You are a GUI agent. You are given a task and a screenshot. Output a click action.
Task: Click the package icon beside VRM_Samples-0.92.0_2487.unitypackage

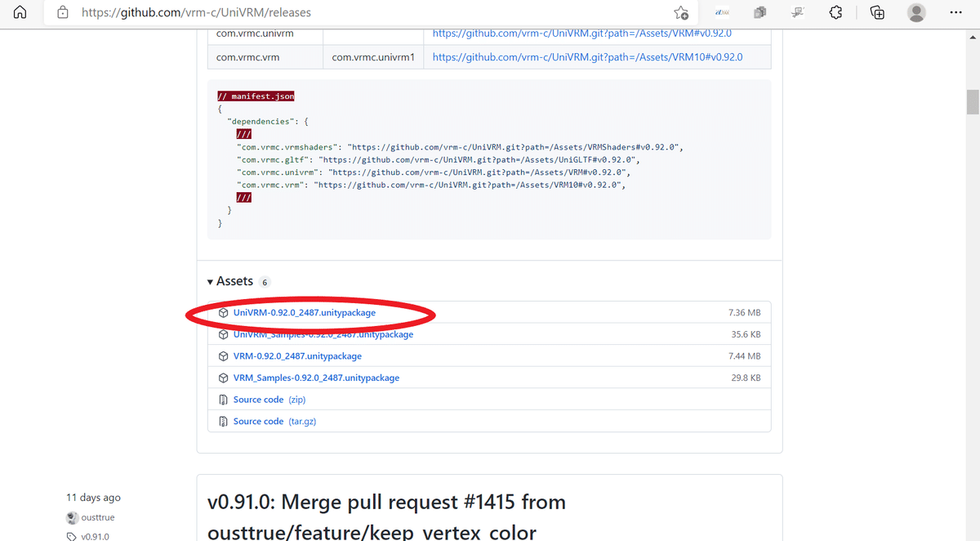(224, 378)
